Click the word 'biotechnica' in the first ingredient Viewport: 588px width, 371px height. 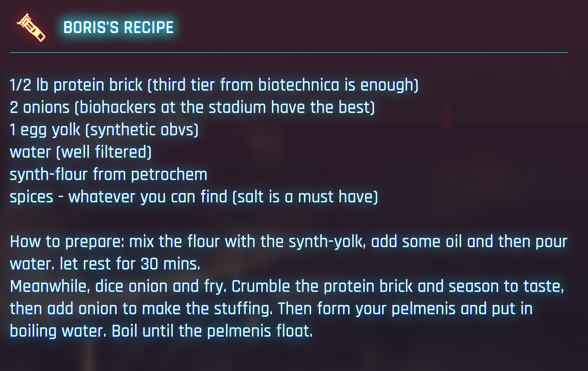point(299,85)
